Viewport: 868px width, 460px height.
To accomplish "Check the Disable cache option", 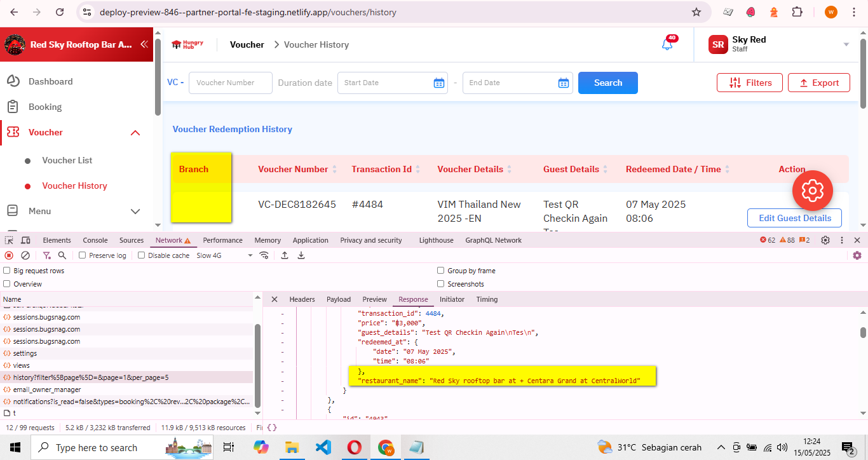I will coord(142,255).
